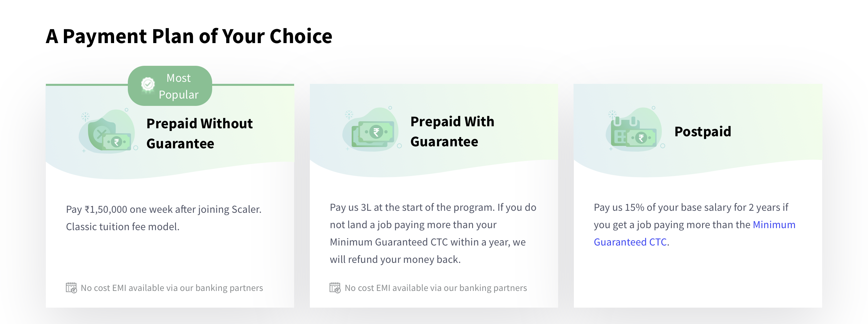868x324 pixels.
Task: Click 'will refund your money back' text
Action: [x=395, y=260]
